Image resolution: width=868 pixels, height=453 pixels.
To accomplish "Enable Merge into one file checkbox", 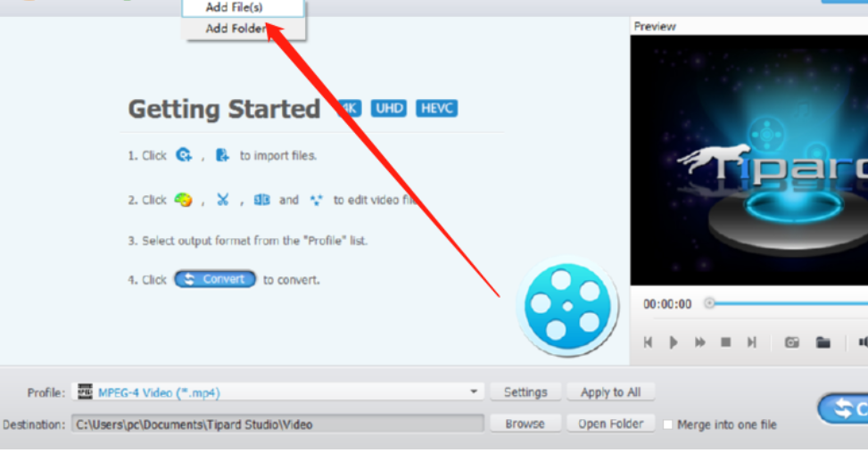I will click(x=667, y=424).
